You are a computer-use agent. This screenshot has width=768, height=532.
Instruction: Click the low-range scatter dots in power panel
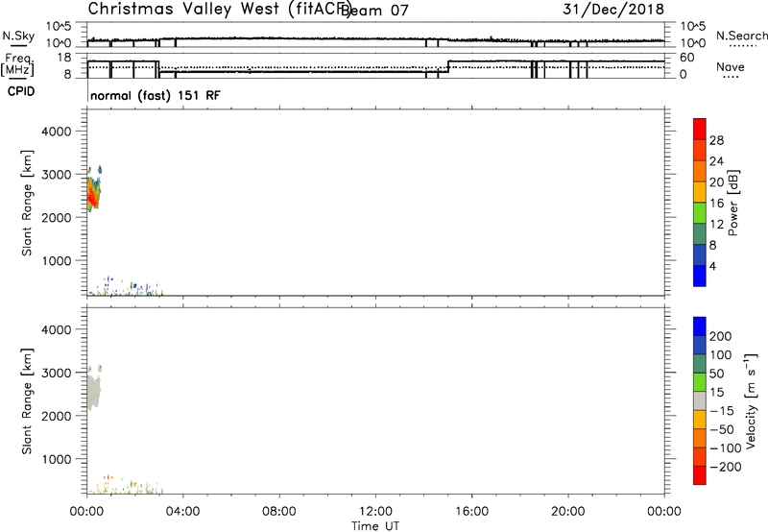coord(125,288)
